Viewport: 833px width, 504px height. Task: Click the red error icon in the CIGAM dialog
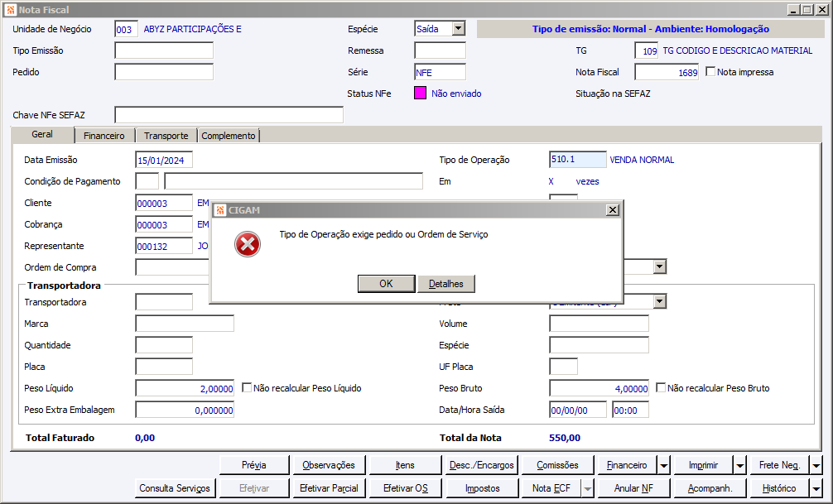(248, 244)
